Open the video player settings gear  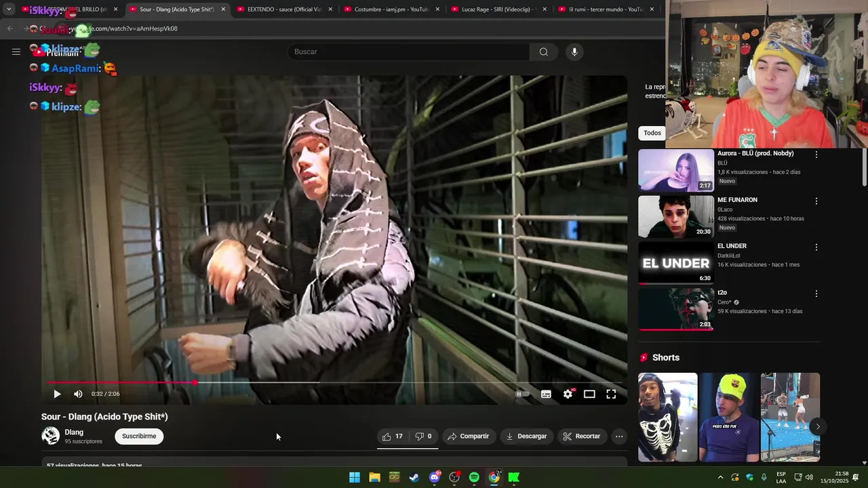(568, 394)
